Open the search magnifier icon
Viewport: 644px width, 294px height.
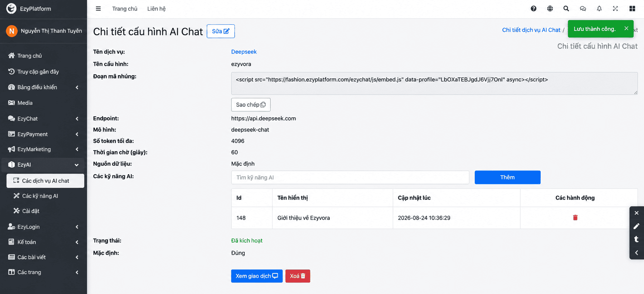click(x=566, y=9)
